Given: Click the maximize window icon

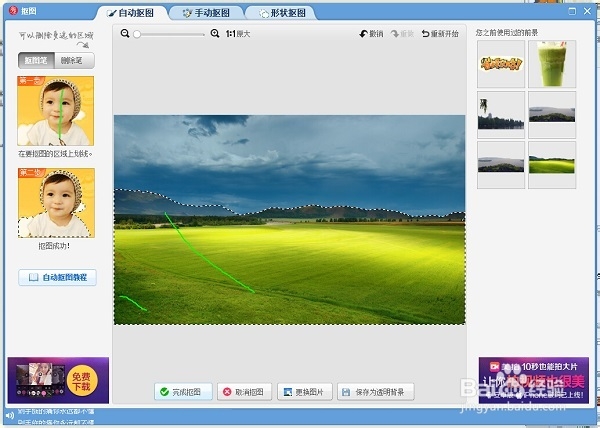Looking at the screenshot, I should [572, 11].
